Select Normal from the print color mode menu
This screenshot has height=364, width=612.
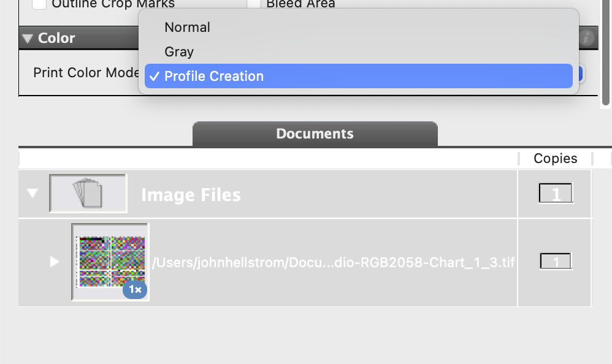coord(186,27)
